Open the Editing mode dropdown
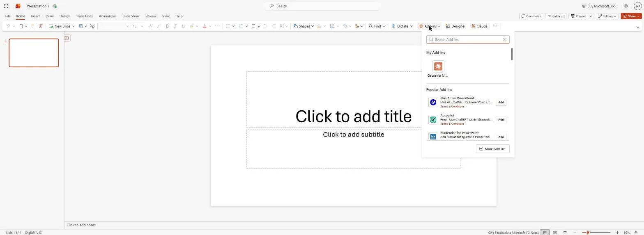644x235 pixels. [607, 16]
